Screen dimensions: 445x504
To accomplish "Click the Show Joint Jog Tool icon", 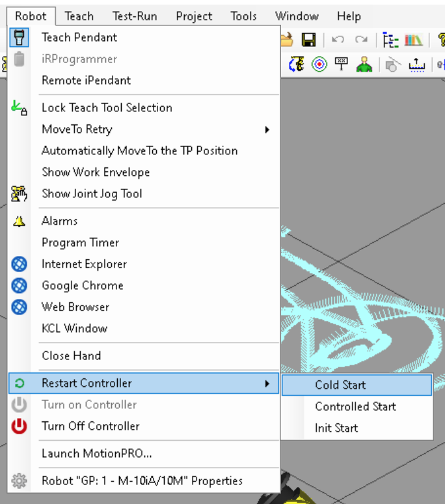I will 20,193.
